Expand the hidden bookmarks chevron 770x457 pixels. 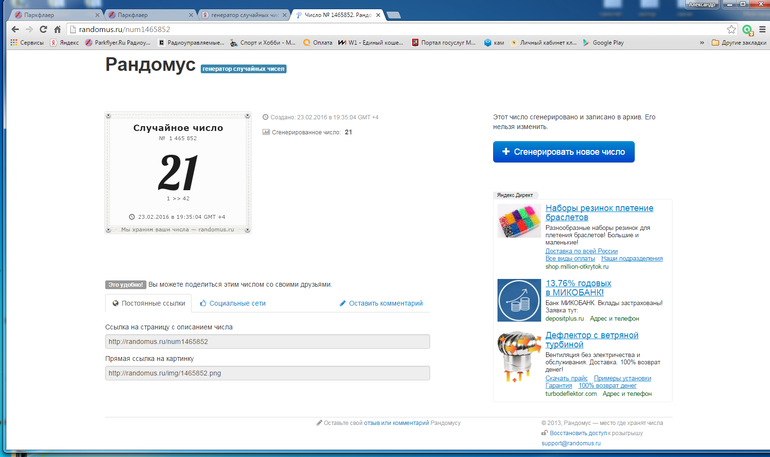pos(702,43)
